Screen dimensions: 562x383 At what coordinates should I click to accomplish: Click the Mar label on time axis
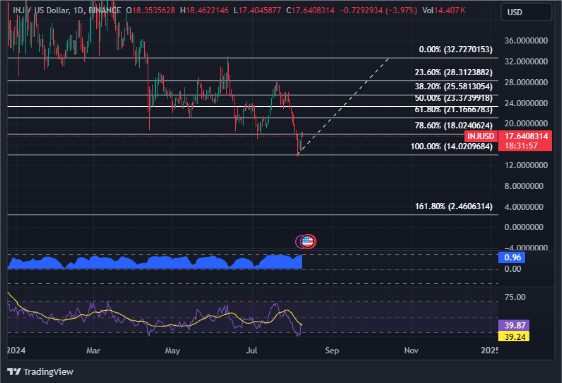(93, 350)
